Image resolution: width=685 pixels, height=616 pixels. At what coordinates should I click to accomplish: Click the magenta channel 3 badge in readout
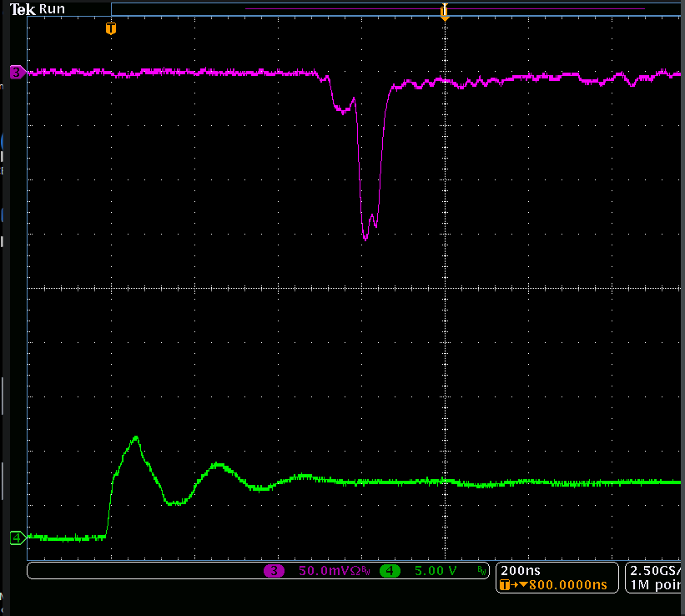click(x=274, y=571)
